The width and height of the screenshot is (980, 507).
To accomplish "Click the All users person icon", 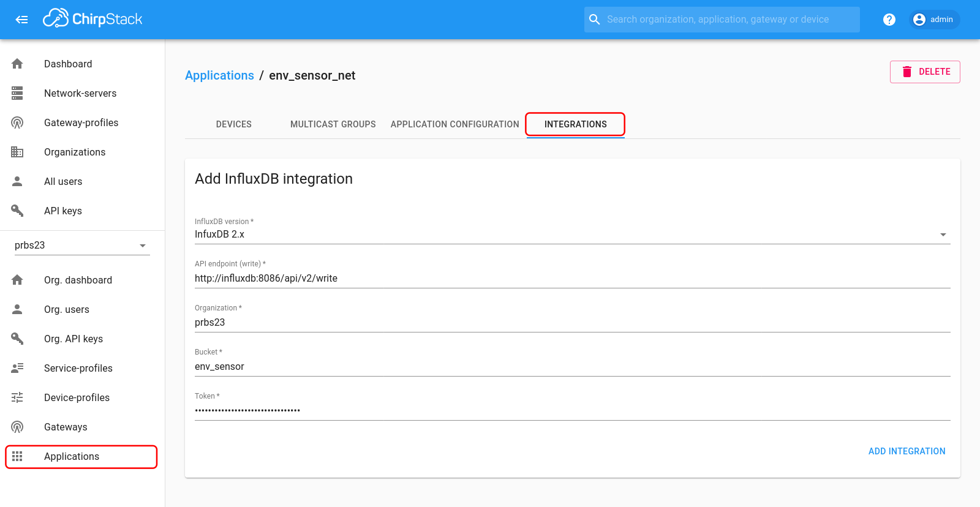I will pyautogui.click(x=17, y=181).
